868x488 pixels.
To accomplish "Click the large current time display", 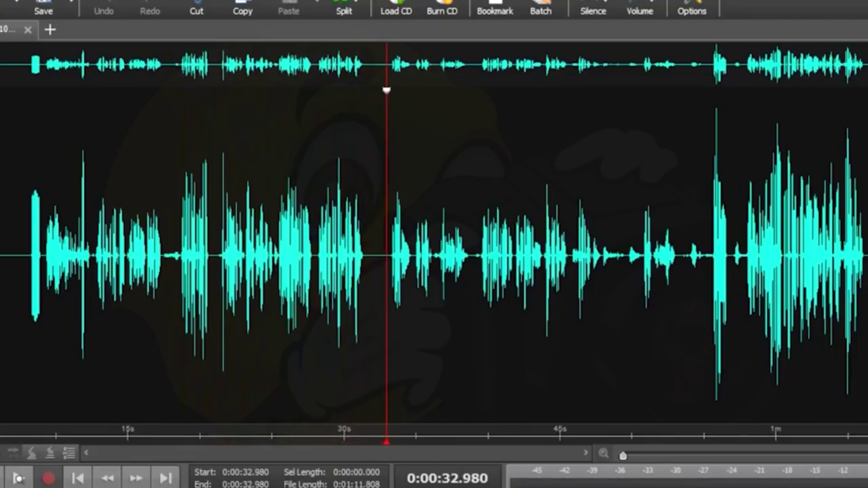I will coord(447,478).
